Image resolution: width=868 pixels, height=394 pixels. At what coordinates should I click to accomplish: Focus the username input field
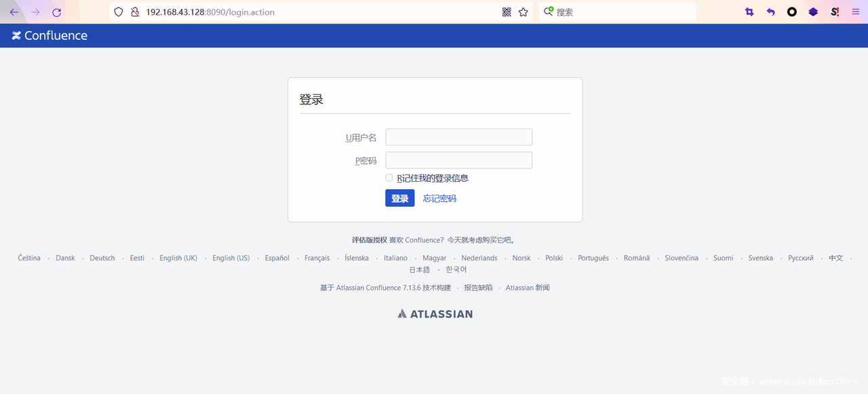(459, 137)
